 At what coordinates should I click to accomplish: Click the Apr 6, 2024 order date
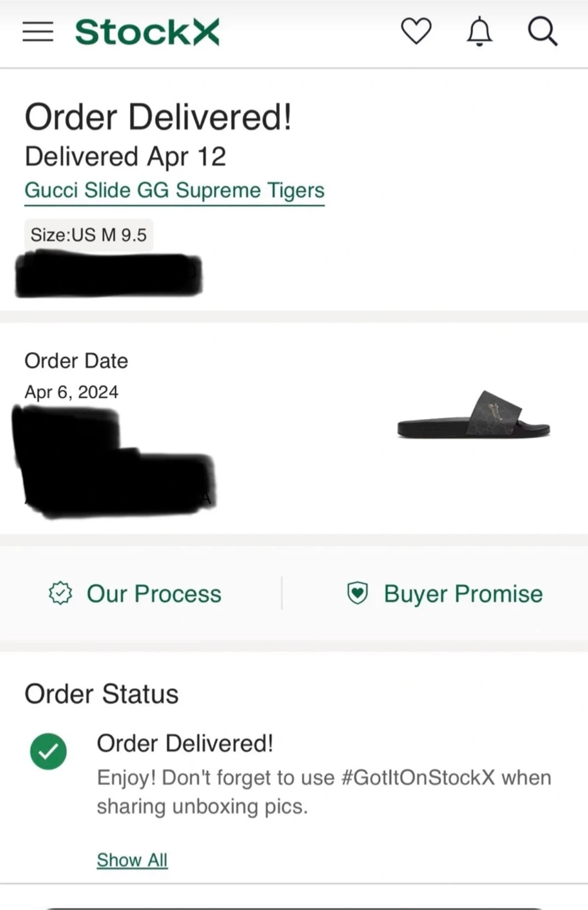pyautogui.click(x=71, y=392)
